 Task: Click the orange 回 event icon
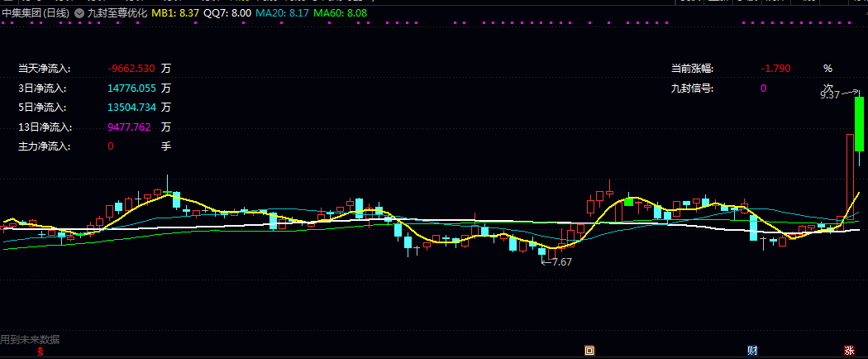pyautogui.click(x=589, y=350)
